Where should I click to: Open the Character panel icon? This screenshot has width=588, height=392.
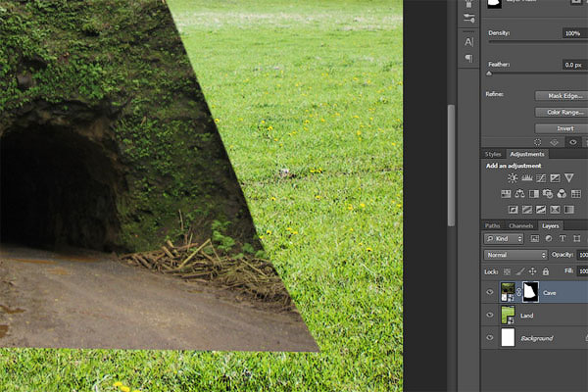click(x=468, y=42)
